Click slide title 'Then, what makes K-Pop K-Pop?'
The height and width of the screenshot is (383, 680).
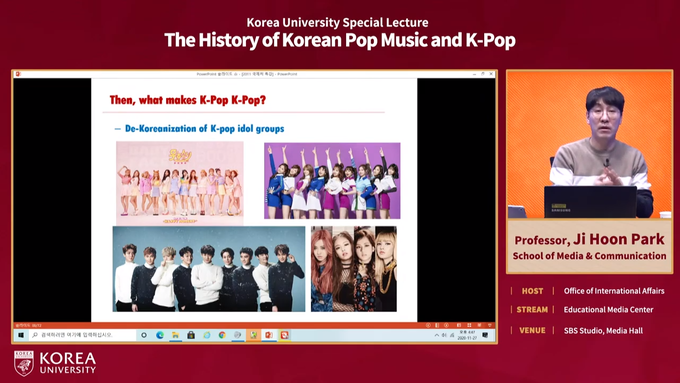click(188, 100)
